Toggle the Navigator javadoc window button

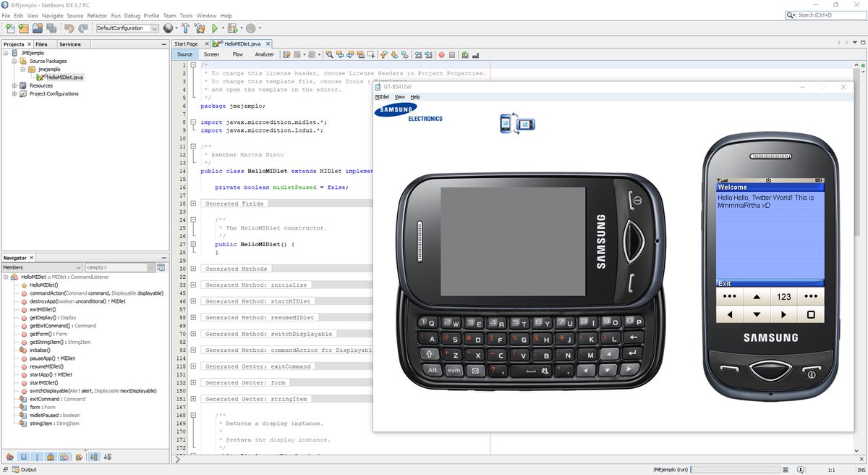161,268
